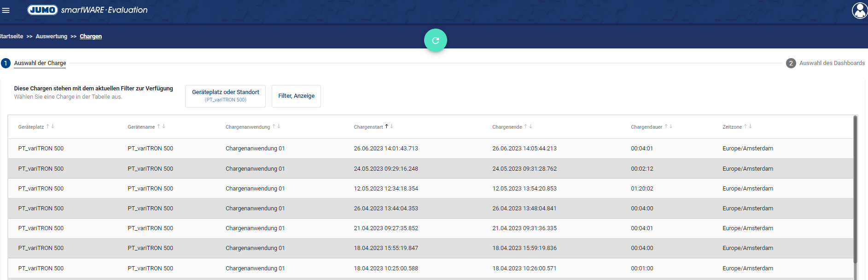Switch to step 2 Auswahl des Dashboards
Image resolution: width=868 pixels, height=280 pixels.
[x=832, y=63]
